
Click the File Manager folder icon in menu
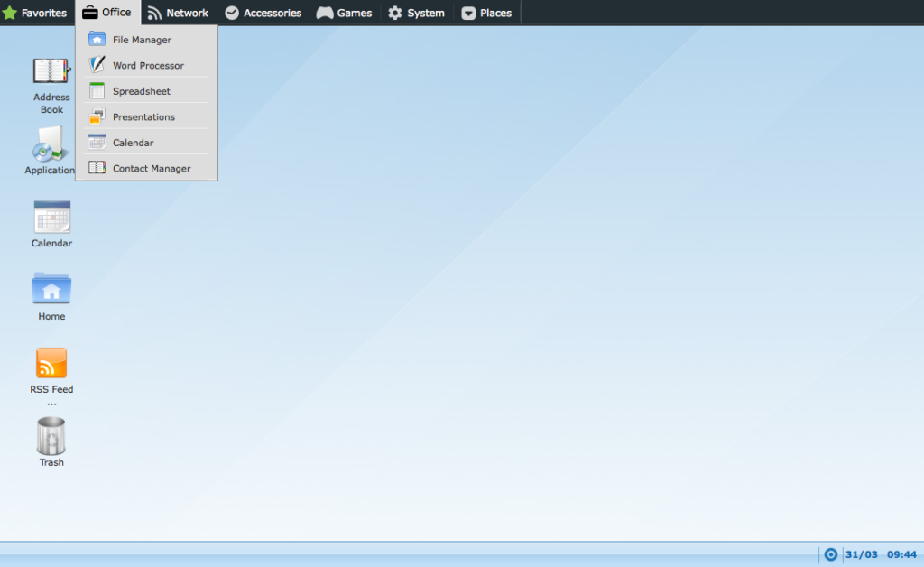pos(97,39)
